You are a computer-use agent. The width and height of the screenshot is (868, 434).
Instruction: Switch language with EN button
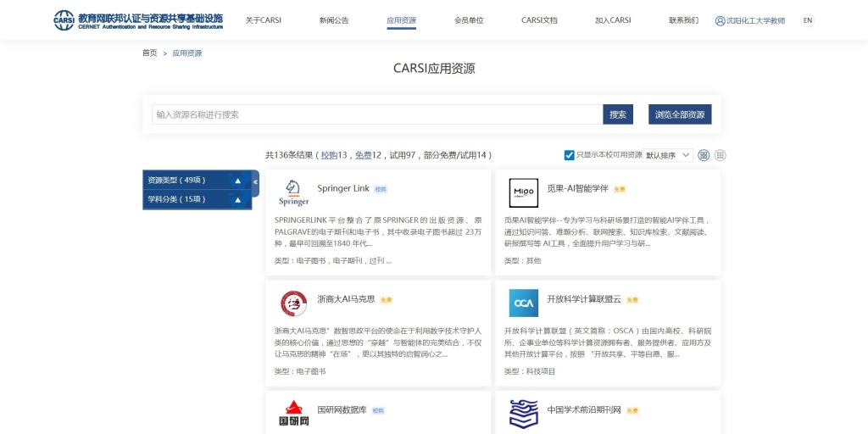(808, 20)
